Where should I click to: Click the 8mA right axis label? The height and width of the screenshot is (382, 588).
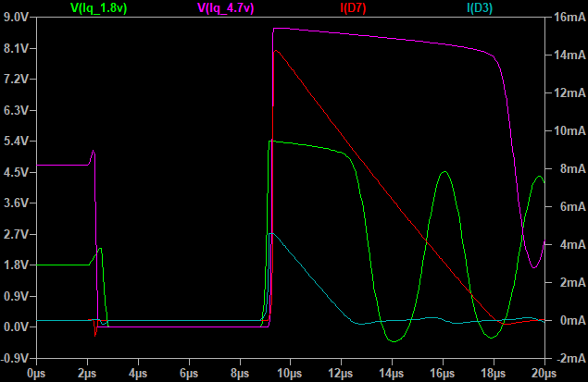coord(572,169)
